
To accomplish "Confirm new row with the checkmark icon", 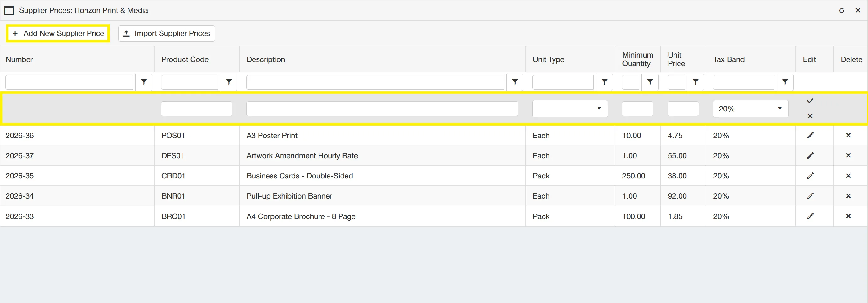I will [810, 101].
